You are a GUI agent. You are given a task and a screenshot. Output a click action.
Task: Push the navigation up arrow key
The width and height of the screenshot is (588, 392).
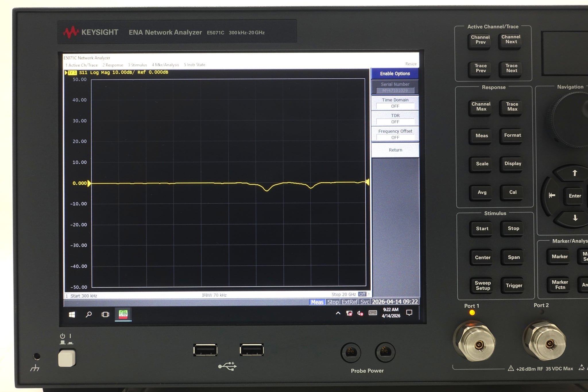point(575,173)
